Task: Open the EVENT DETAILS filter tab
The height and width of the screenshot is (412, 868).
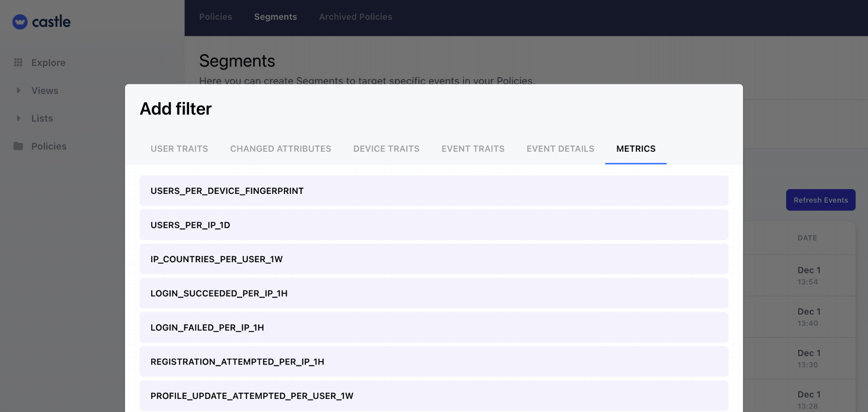Action: click(560, 149)
